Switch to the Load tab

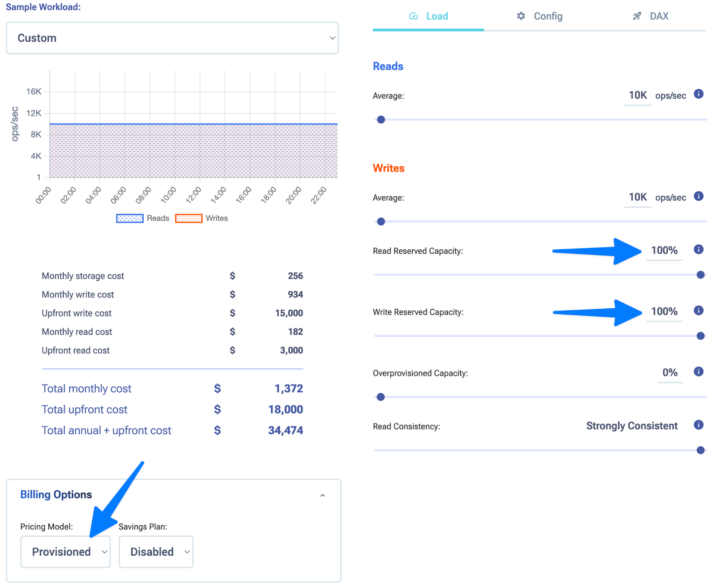(x=428, y=16)
